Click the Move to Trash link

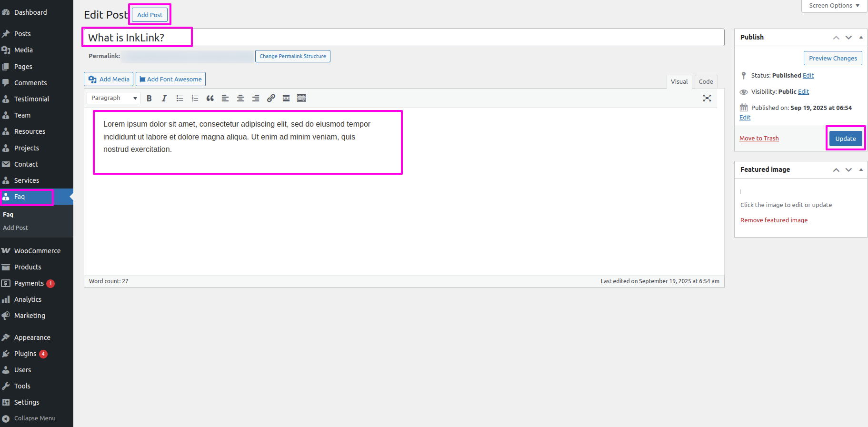(x=759, y=139)
